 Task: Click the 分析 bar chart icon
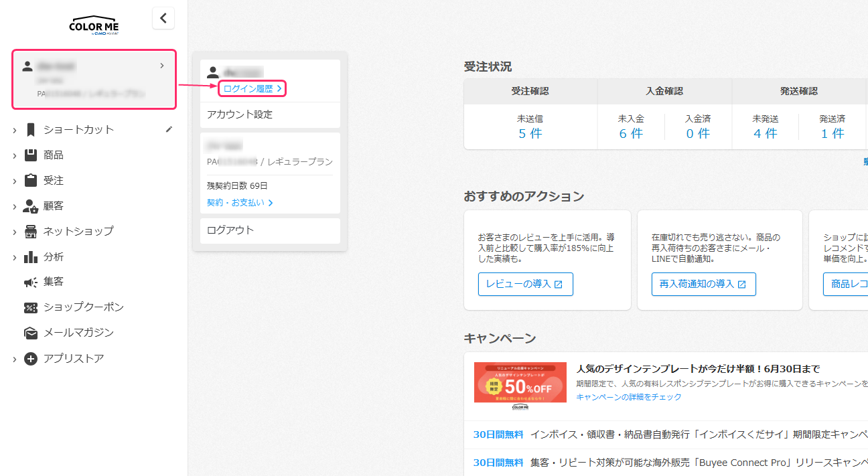(x=31, y=257)
